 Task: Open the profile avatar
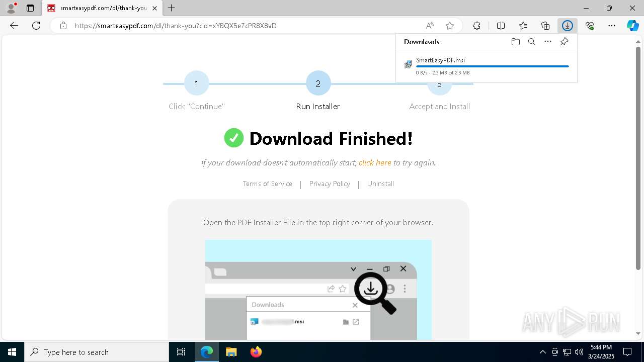click(11, 8)
